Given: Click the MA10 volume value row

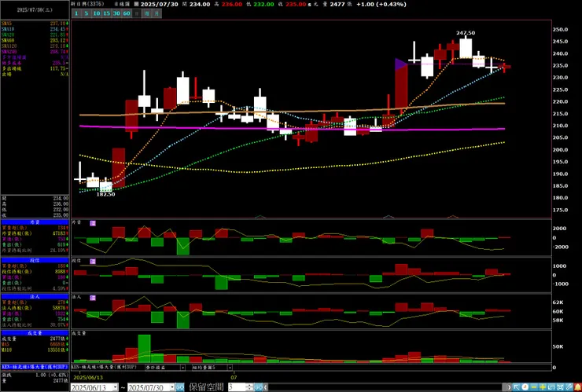Looking at the screenshot, I should [x=35, y=350].
